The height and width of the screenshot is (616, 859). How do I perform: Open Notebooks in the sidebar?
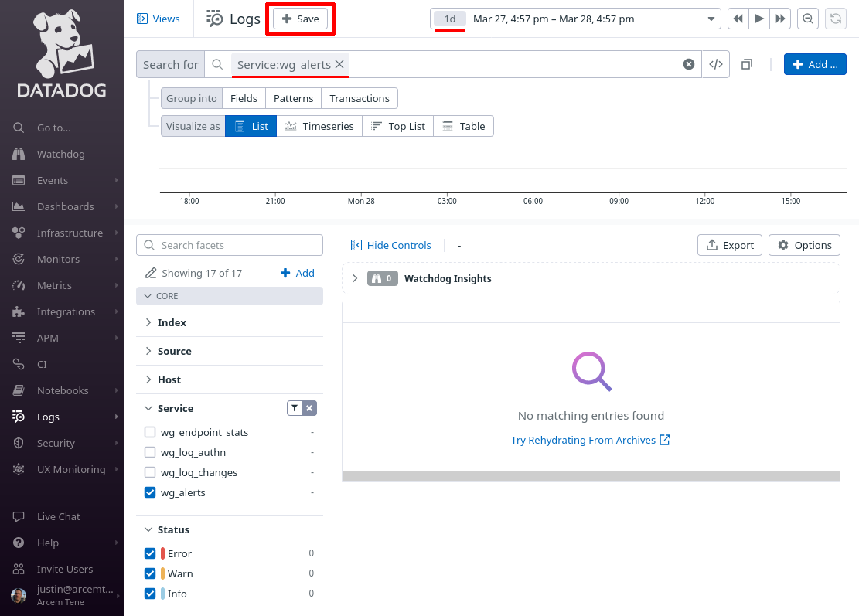tap(61, 390)
